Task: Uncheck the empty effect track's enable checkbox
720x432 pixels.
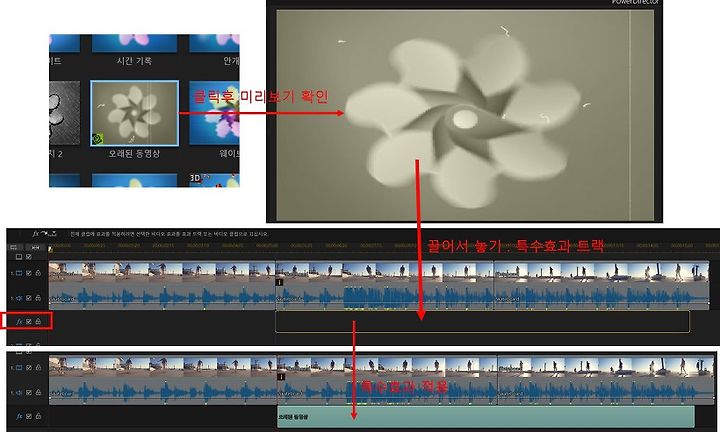Action: (29, 321)
